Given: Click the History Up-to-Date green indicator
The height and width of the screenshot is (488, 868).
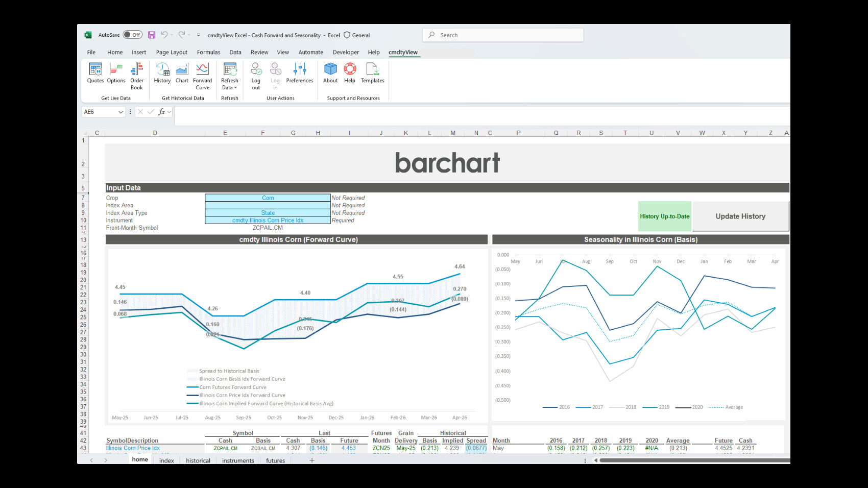Looking at the screenshot, I should pos(665,216).
